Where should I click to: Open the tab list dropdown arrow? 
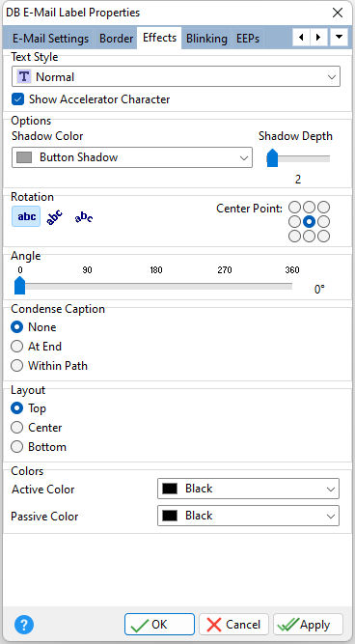pos(339,38)
